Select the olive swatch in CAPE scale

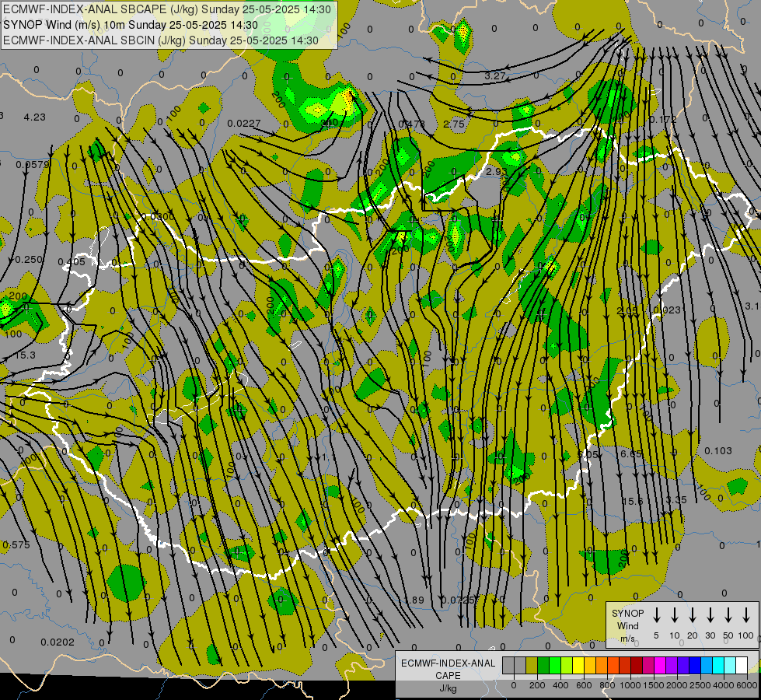coord(532,666)
